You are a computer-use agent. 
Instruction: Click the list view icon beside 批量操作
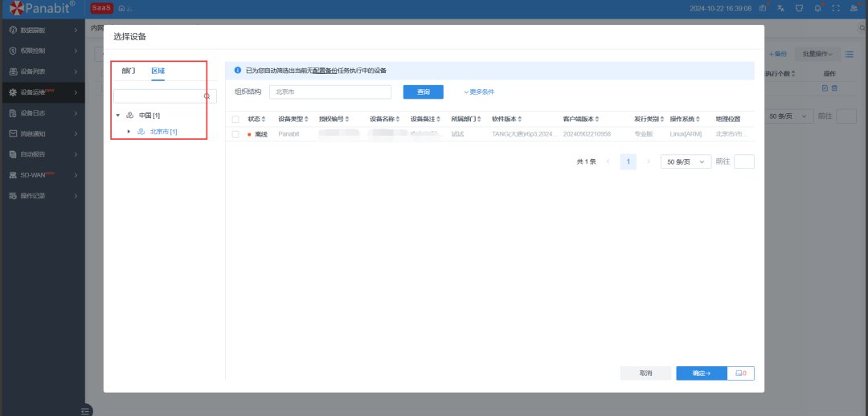[x=849, y=55]
